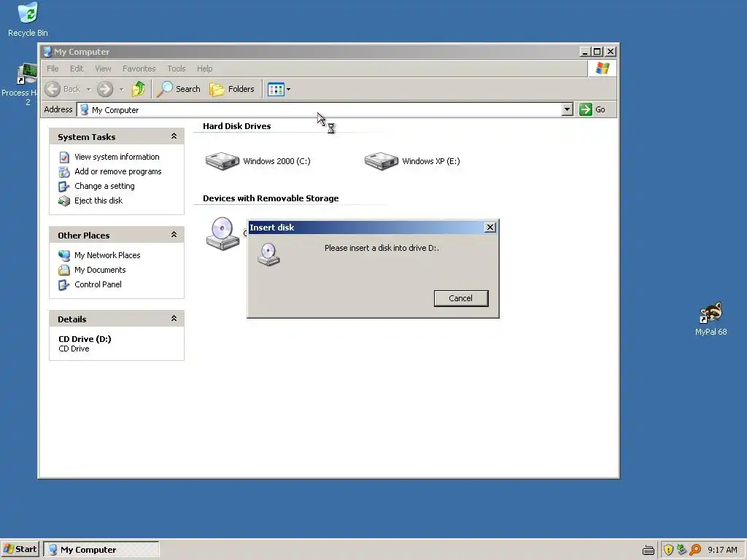
Task: Open the Start menu
Action: [20, 550]
